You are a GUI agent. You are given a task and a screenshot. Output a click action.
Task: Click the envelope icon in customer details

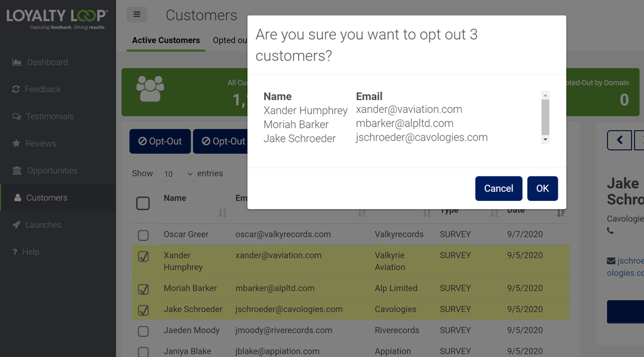point(611,261)
